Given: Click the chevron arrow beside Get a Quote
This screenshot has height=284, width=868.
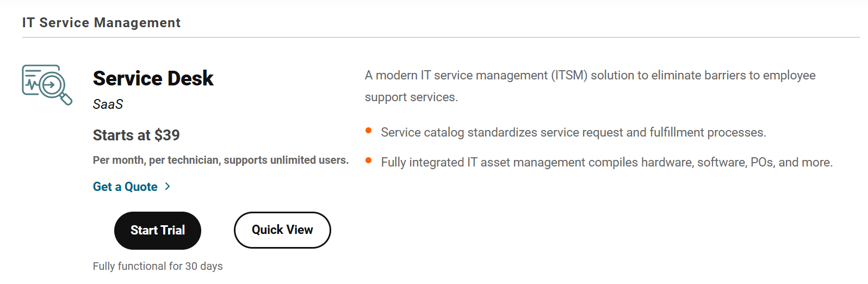Looking at the screenshot, I should point(168,187).
